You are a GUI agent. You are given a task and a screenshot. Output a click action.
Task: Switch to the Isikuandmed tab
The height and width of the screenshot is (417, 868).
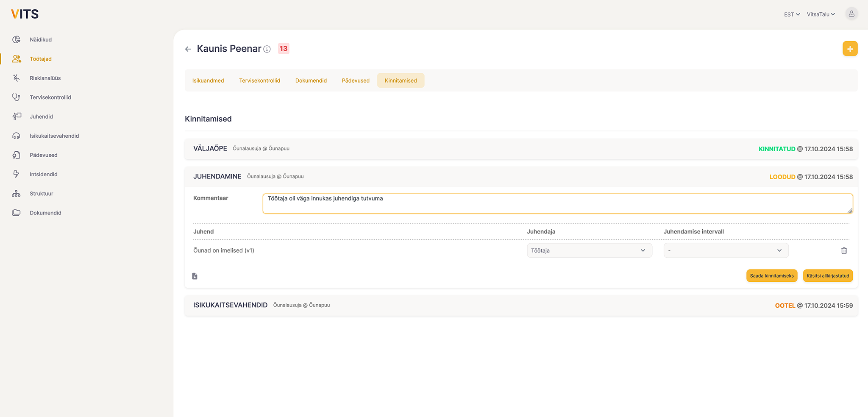tap(208, 81)
